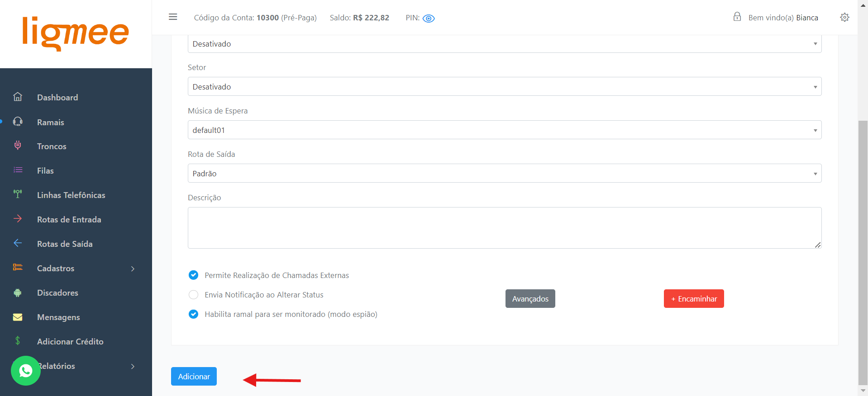Click inside the Descrição text area
This screenshot has height=396, width=868.
click(x=504, y=228)
